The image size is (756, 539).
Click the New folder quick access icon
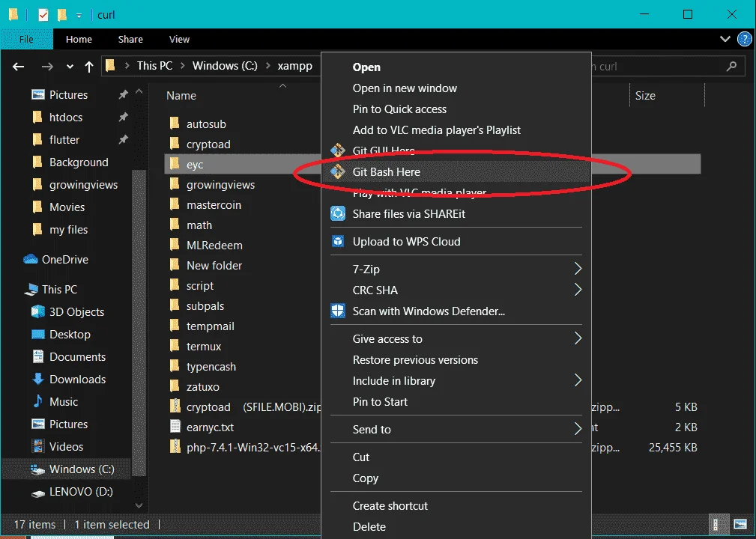[61, 15]
